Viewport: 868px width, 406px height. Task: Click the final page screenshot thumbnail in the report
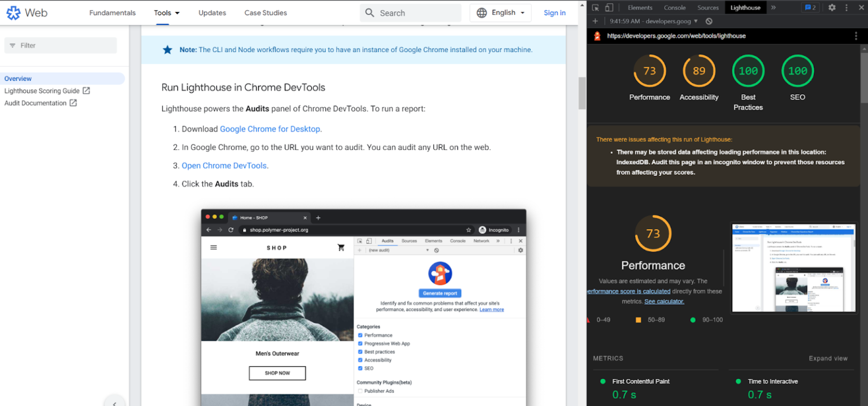click(793, 267)
